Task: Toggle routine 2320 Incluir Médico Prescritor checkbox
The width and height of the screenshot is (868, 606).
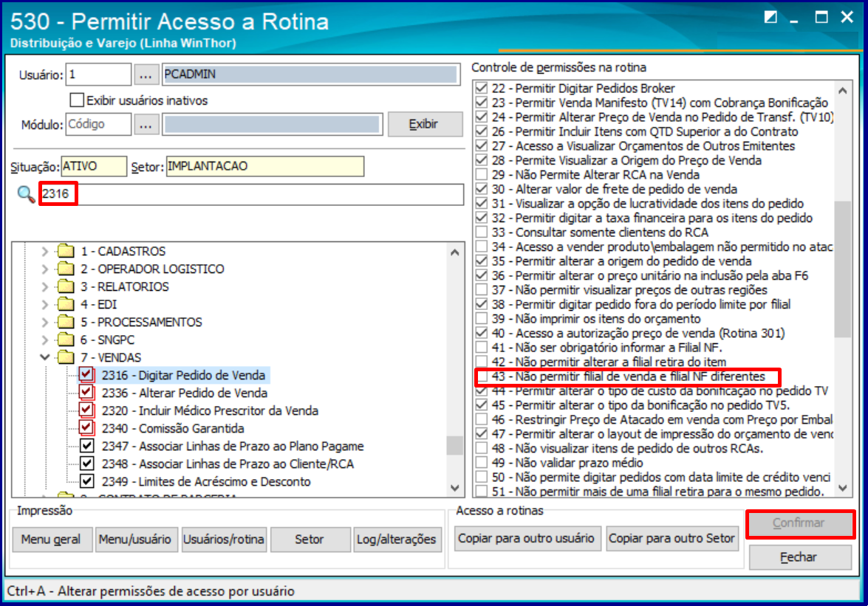Action: click(x=86, y=410)
